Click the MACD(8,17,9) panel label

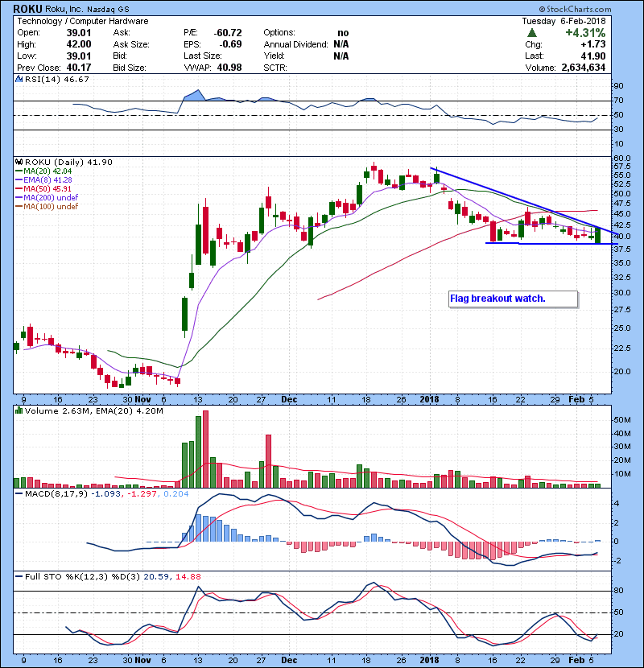click(56, 494)
